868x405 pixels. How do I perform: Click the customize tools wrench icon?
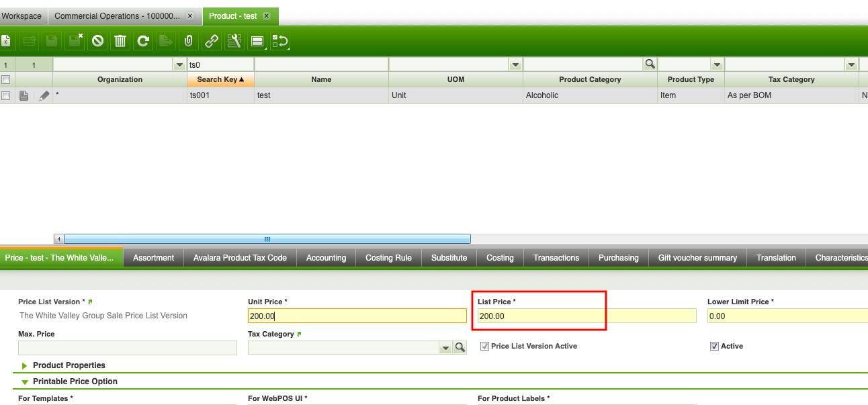[234, 41]
